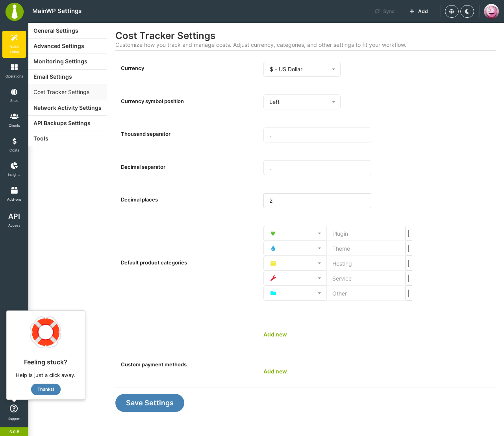
Task: Open the Operations section icon
Action: (x=14, y=67)
